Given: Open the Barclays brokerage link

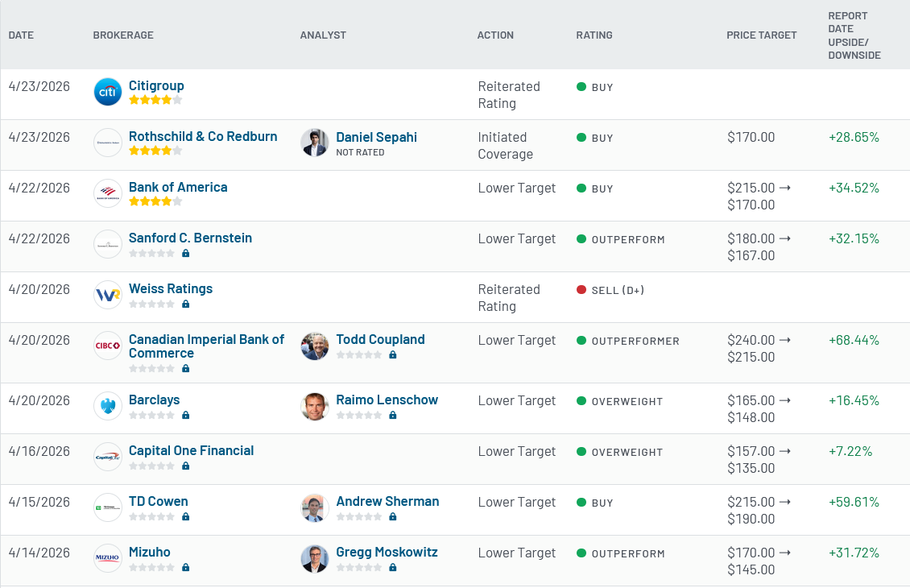Looking at the screenshot, I should [x=155, y=400].
